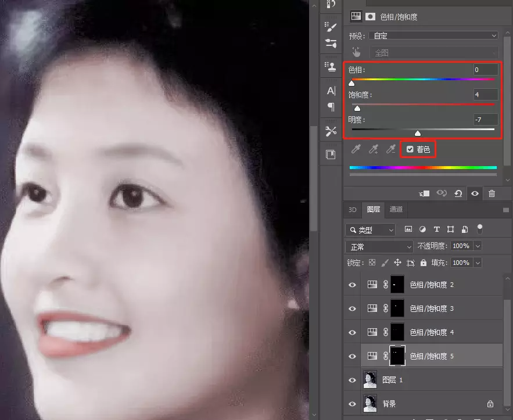Hide the 色相/饱和度 2 layer
The height and width of the screenshot is (420, 513).
point(352,285)
